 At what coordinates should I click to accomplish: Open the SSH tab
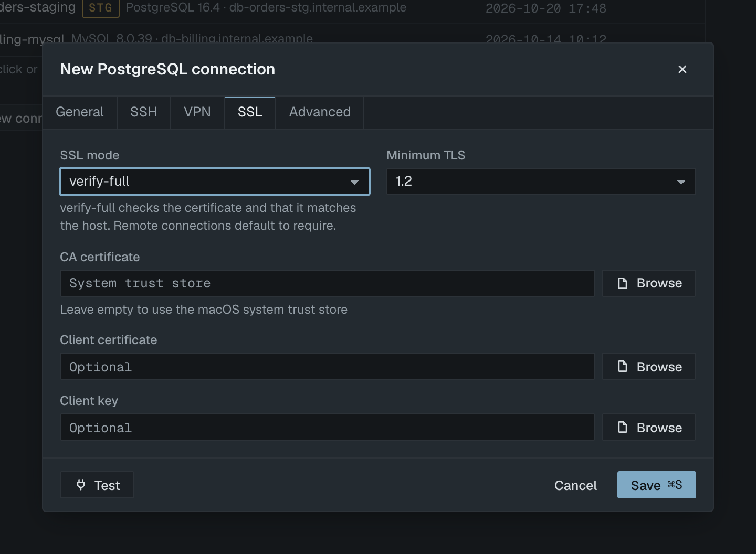click(144, 112)
